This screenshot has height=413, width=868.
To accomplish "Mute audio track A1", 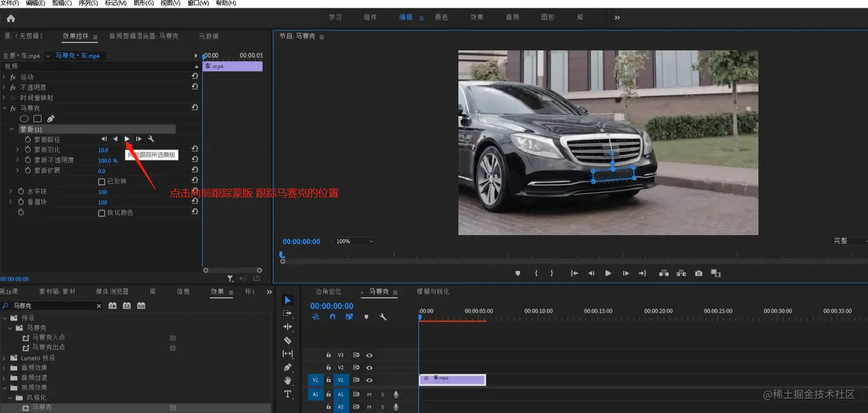I will pyautogui.click(x=369, y=395).
